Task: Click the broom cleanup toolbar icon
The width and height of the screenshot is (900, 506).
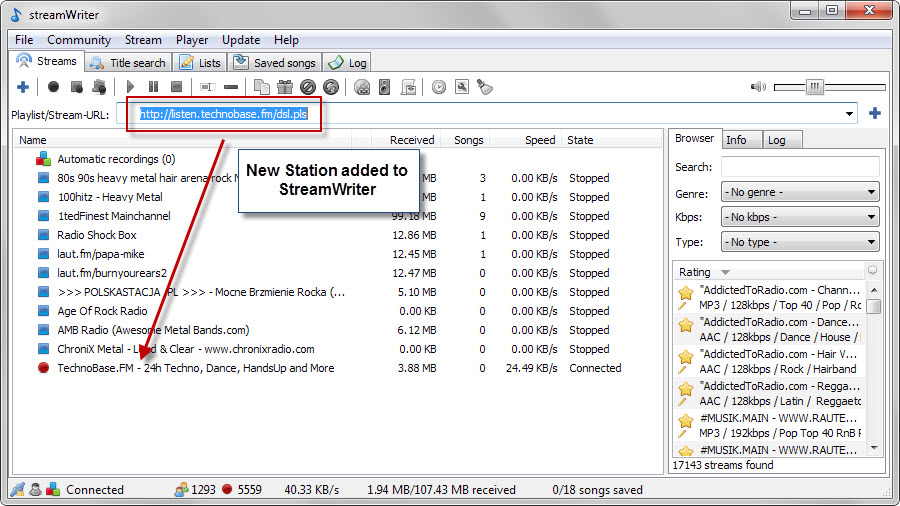Action: click(x=485, y=87)
